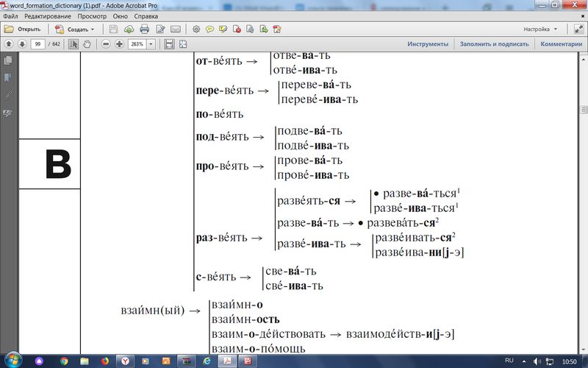Click the zoom in plus button
588x368 pixels.
(119, 44)
